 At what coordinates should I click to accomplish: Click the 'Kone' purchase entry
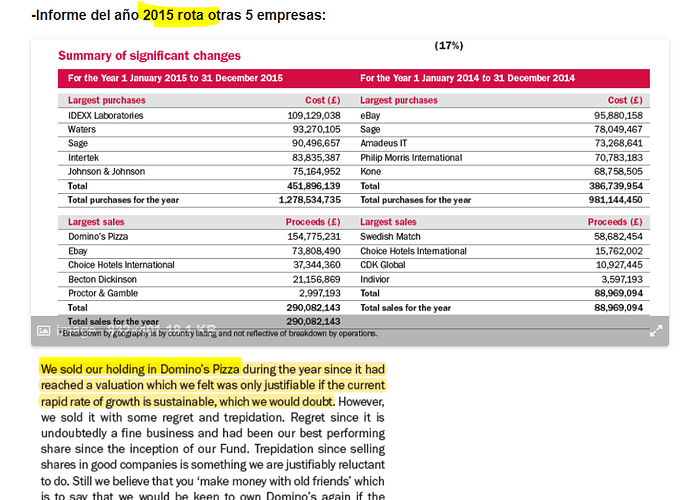[370, 171]
